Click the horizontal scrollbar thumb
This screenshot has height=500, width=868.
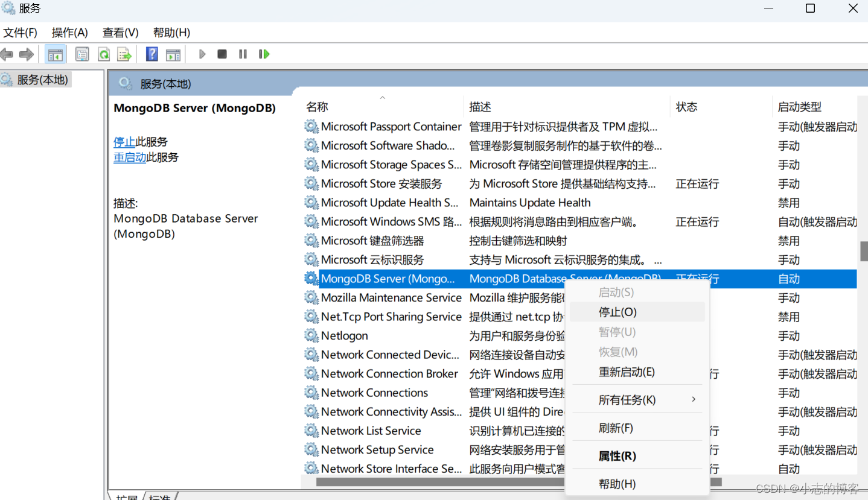[x=519, y=482]
